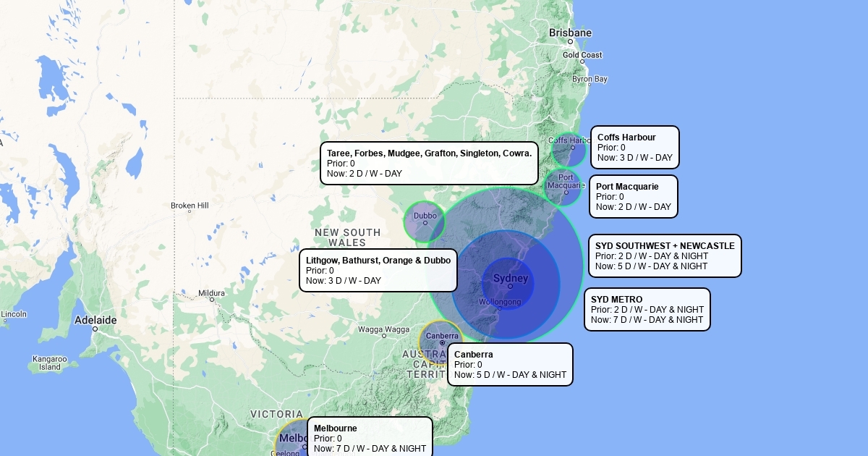The height and width of the screenshot is (456, 868).
Task: Select the Canberra yellow-outlined circle
Action: coord(440,342)
